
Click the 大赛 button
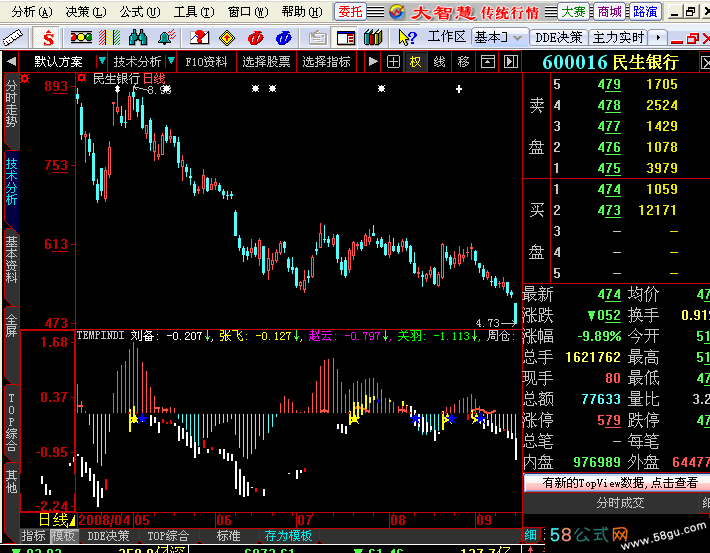[x=573, y=12]
